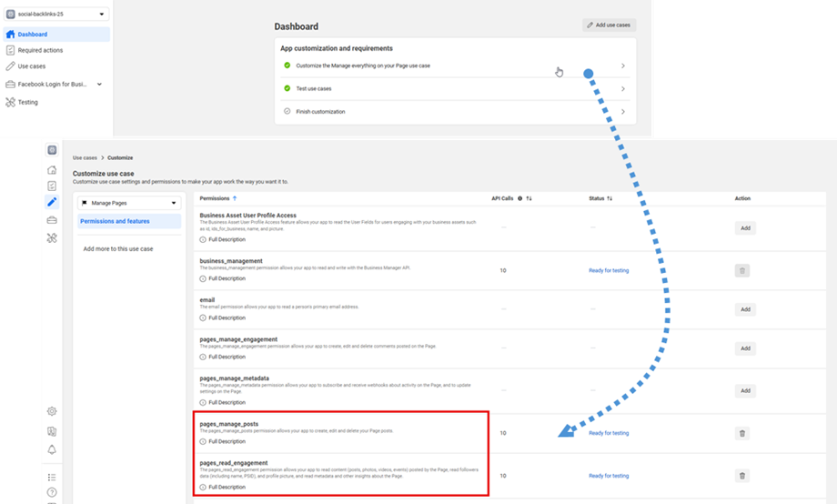Open the Customize Manage everything on your Page step
This screenshot has width=837, height=504.
455,66
